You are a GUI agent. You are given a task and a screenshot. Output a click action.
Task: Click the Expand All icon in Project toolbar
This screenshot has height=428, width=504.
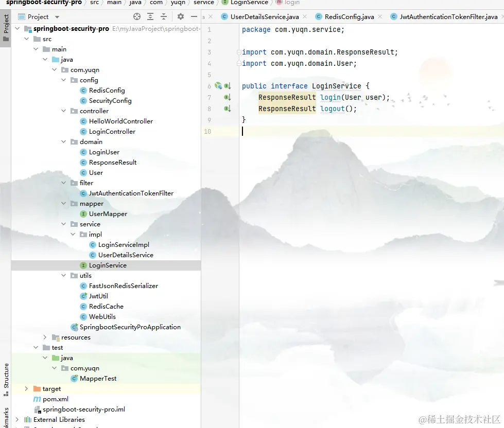pyautogui.click(x=150, y=16)
